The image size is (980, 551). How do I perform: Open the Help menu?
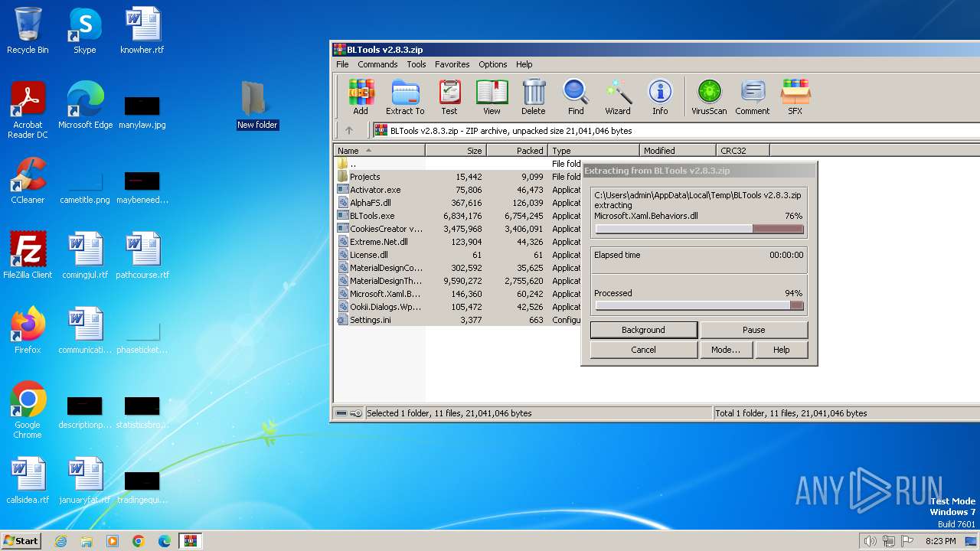(x=524, y=64)
